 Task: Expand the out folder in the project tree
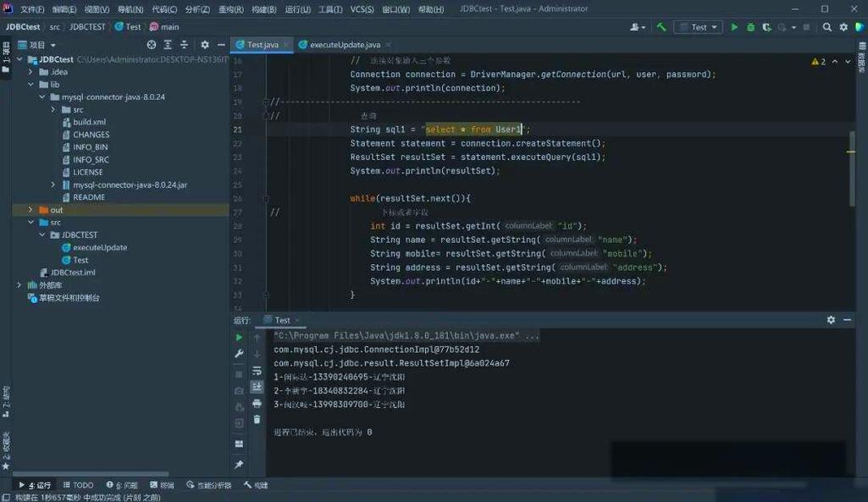click(30, 210)
